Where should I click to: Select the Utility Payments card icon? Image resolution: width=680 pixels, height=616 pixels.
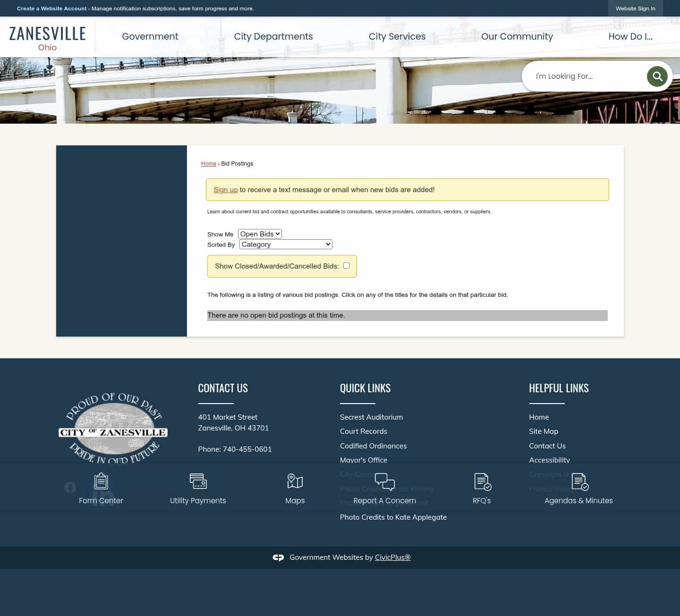click(198, 481)
